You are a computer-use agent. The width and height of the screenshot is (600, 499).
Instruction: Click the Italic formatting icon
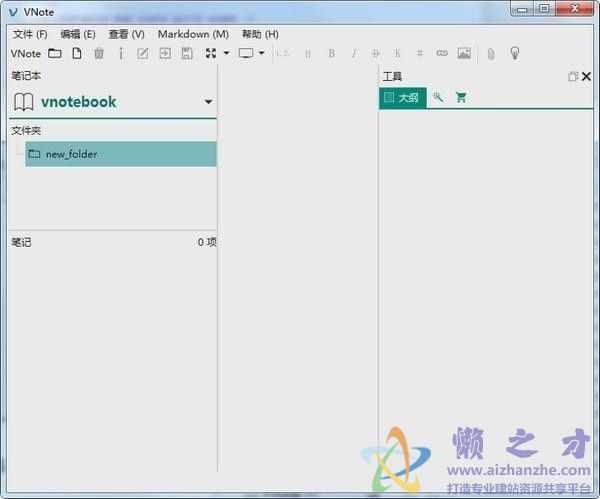click(x=354, y=53)
